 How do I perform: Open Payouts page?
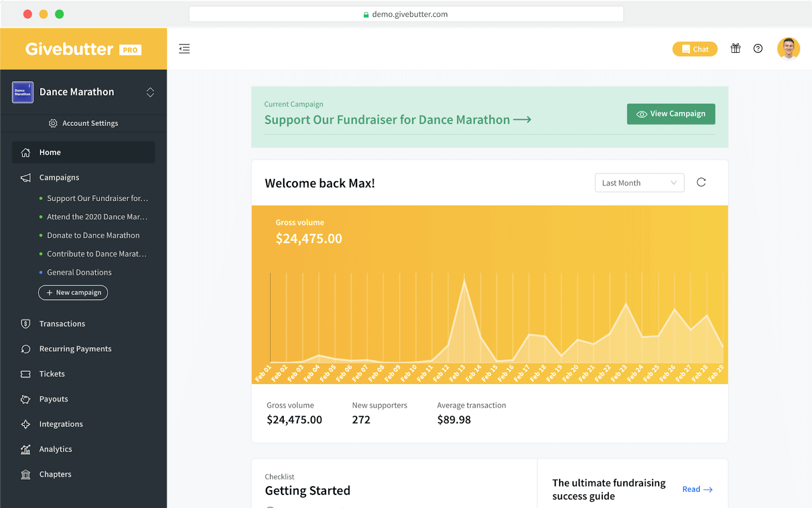point(54,399)
